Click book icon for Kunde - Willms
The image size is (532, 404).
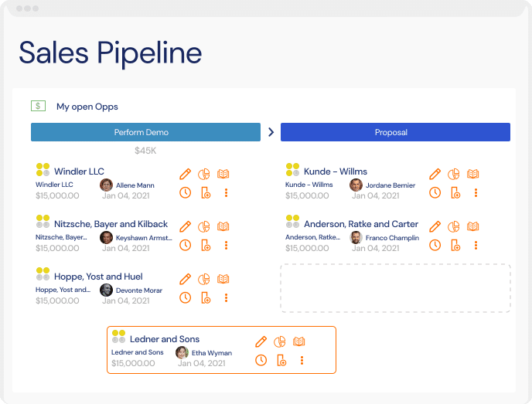[x=472, y=174]
